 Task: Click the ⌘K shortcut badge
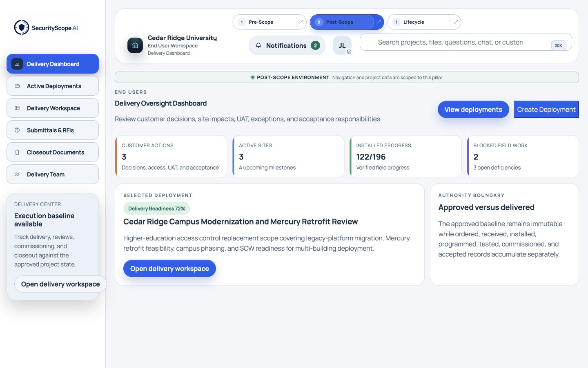[x=559, y=45]
